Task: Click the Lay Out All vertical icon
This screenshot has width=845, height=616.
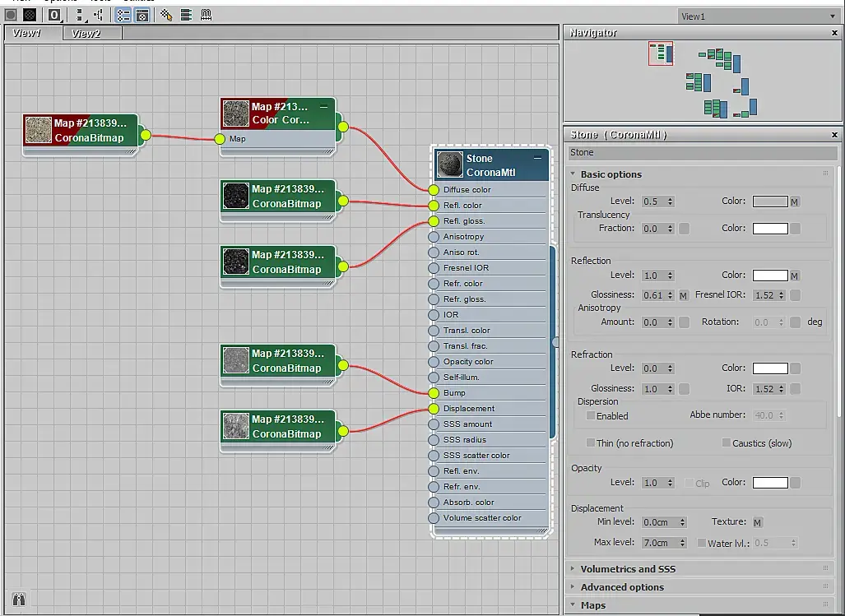Action: coord(80,15)
